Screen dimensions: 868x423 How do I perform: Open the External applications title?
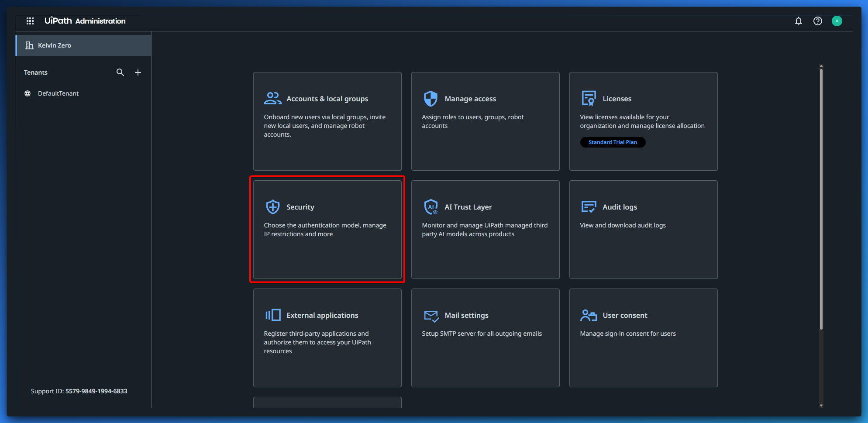[x=322, y=316]
